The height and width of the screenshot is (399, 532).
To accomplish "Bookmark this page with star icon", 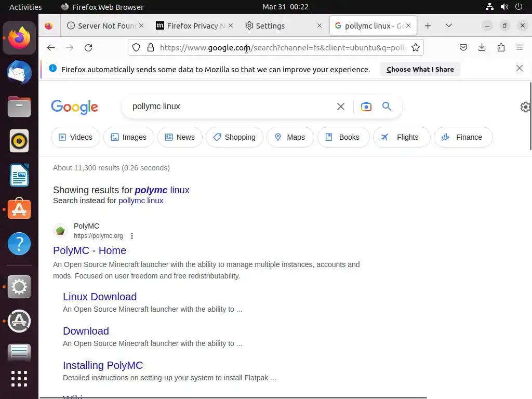I will coord(416,47).
